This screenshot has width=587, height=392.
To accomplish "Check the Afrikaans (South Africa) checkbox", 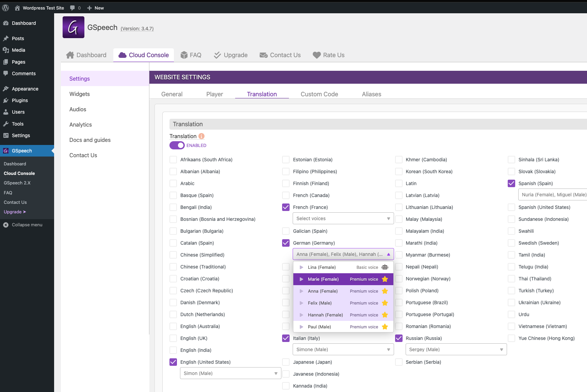I will 173,160.
